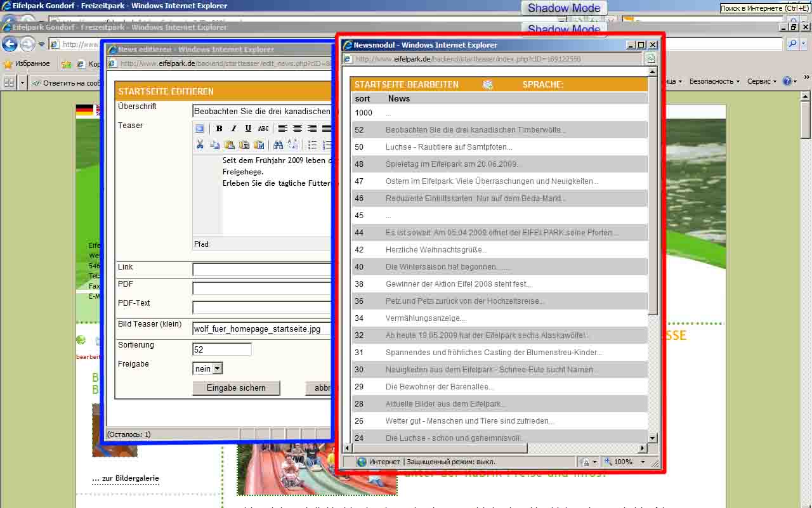Open the zoom level 100% dropdown
Screen dimensions: 812x508
tap(643, 462)
